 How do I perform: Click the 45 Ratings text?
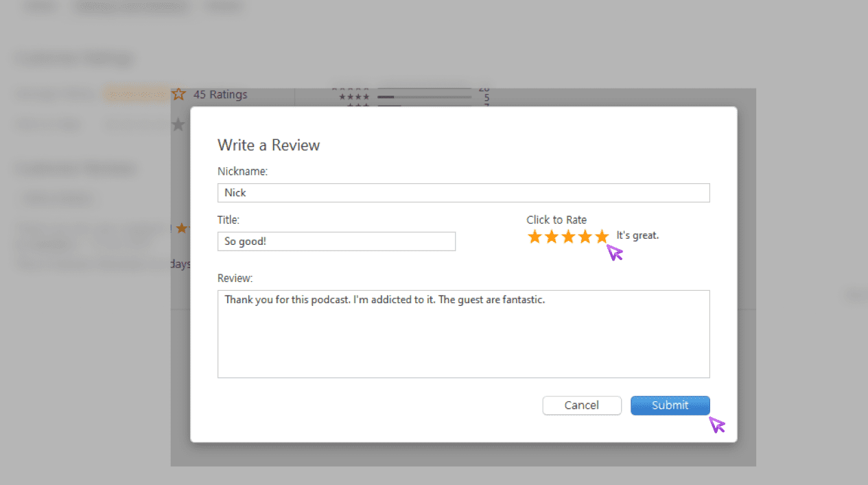[220, 95]
